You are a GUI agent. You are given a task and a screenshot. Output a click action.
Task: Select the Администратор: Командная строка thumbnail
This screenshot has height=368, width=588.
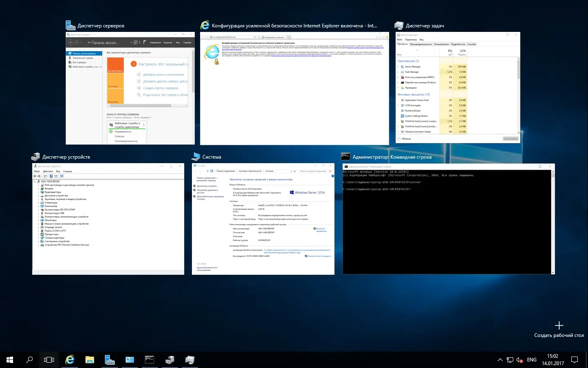[x=448, y=220]
